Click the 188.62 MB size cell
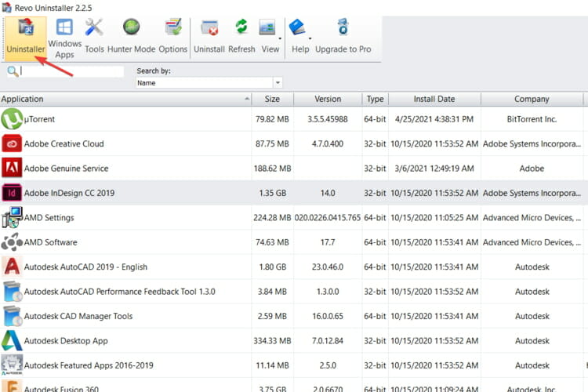 point(272,169)
